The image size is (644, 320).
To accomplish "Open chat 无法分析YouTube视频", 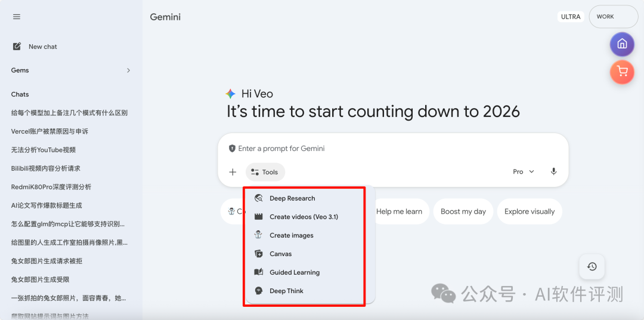I will tap(43, 150).
